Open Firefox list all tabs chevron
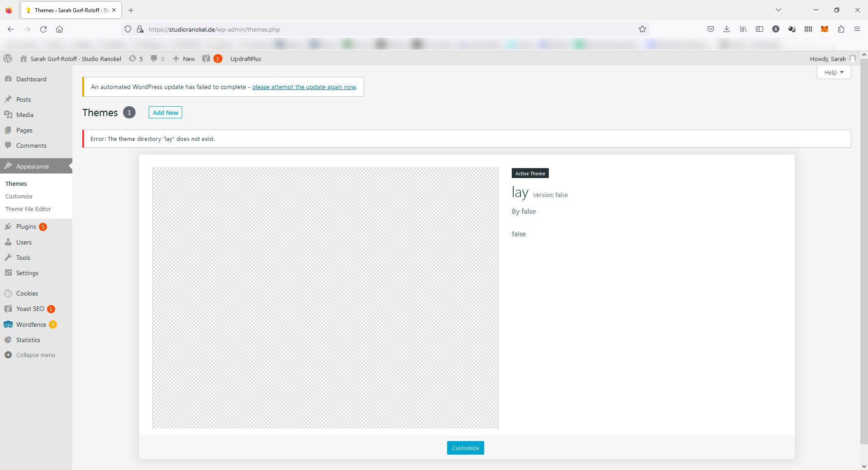The height and width of the screenshot is (470, 868). tap(778, 10)
